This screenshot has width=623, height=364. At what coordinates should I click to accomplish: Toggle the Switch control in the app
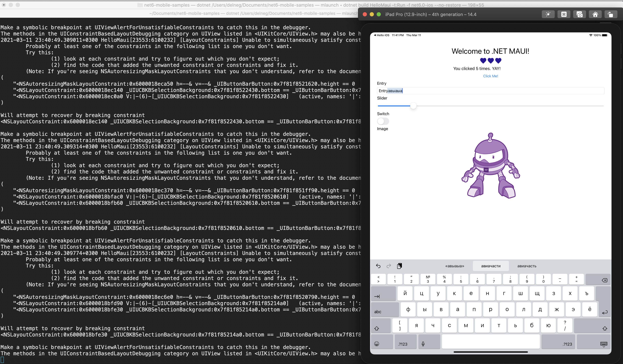point(383,121)
